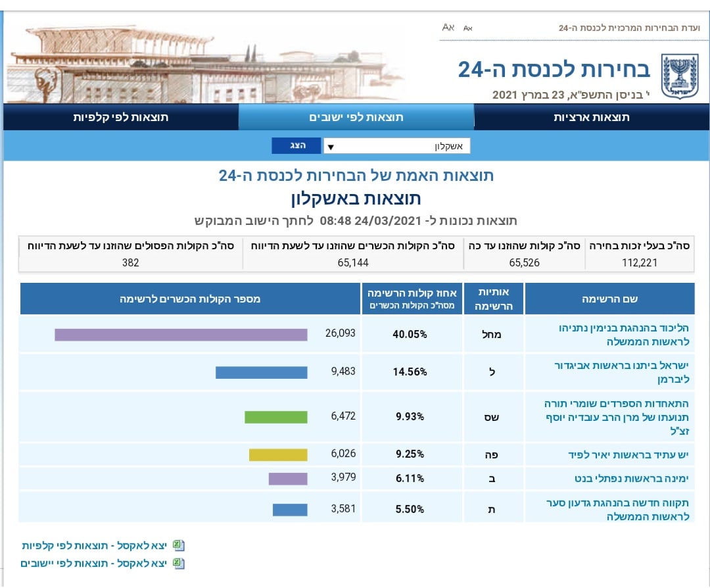Screen dimensions: 710x588
Task: Click the Israel state emblem logo
Action: point(679,76)
